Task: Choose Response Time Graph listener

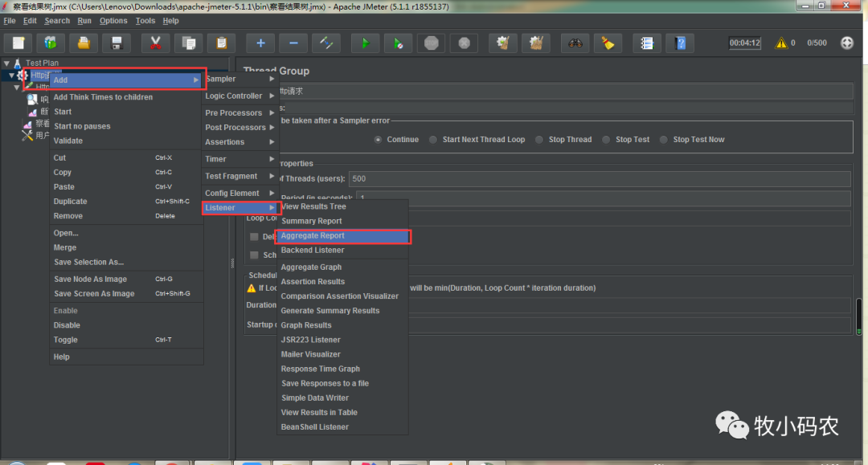Action: [x=342, y=369]
